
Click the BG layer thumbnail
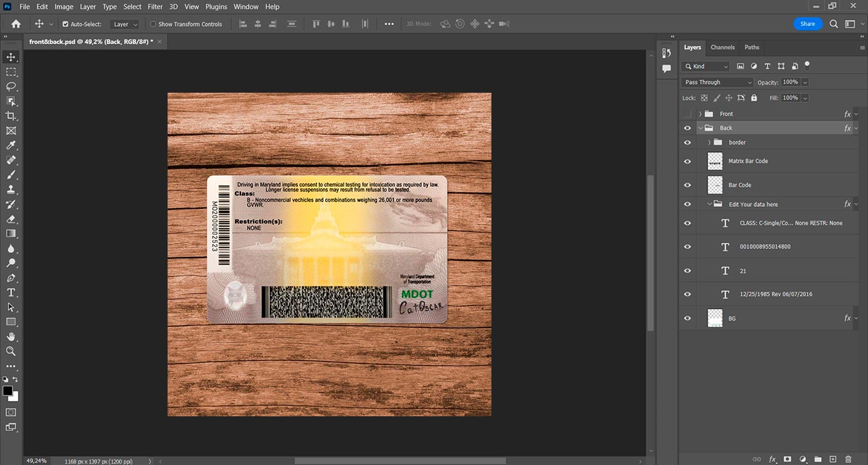click(x=715, y=318)
